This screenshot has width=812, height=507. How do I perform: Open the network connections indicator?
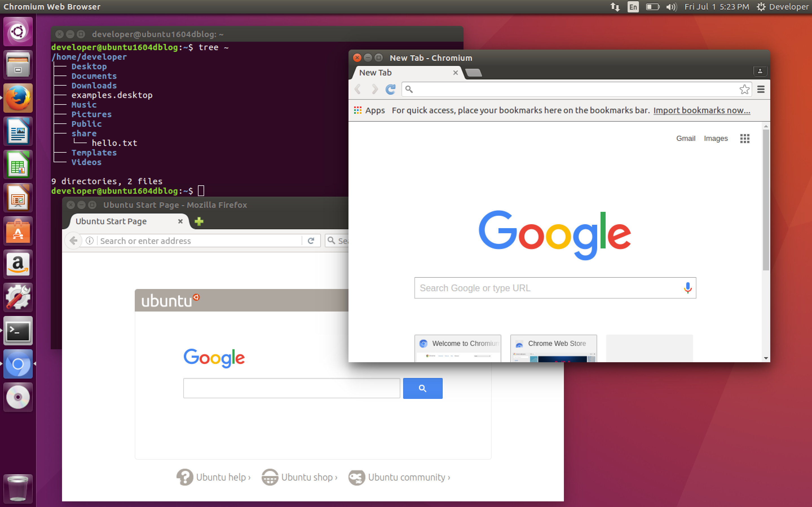[615, 7]
